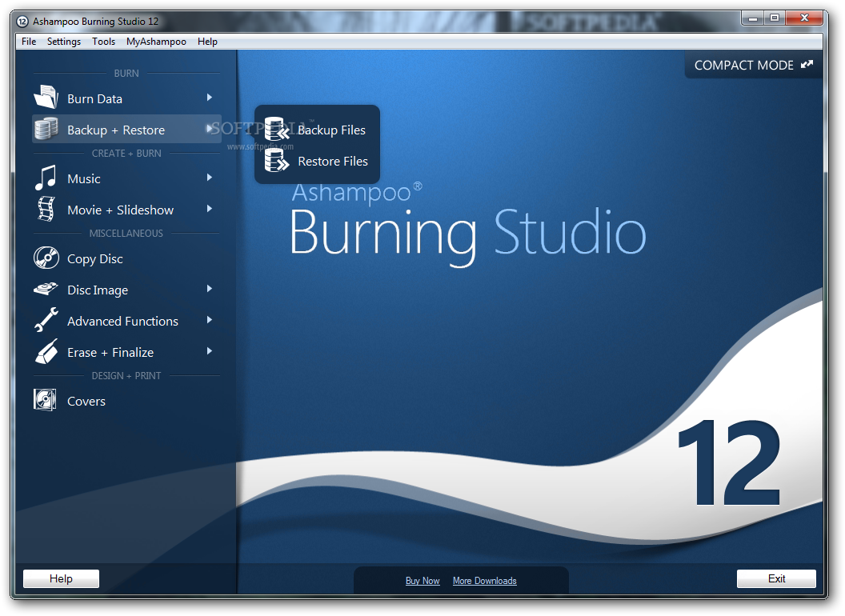Viewport: 845px width, 616px height.
Task: Follow the More Downloads link
Action: [484, 581]
